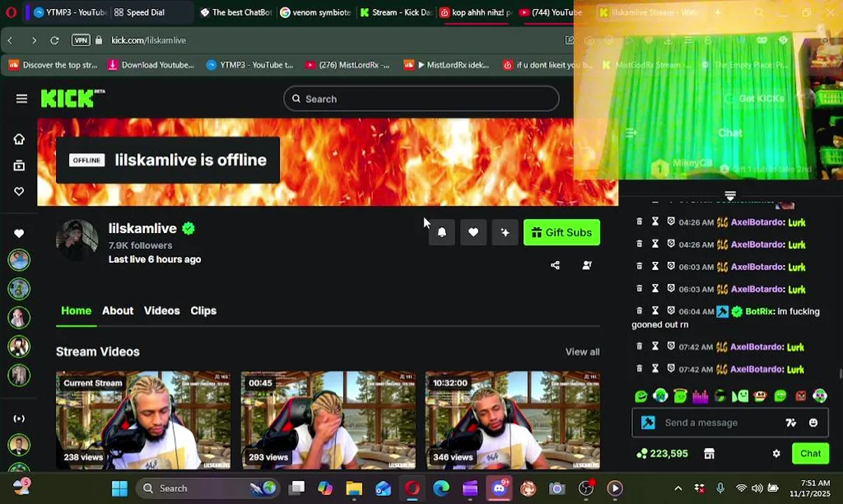Click the green Chat send button
The height and width of the screenshot is (504, 843).
(810, 454)
